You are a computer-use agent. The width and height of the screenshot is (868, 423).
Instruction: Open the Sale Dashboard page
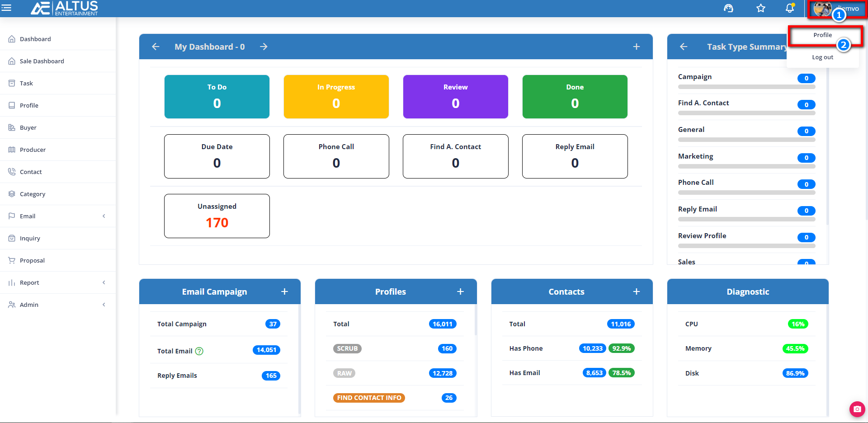point(42,61)
